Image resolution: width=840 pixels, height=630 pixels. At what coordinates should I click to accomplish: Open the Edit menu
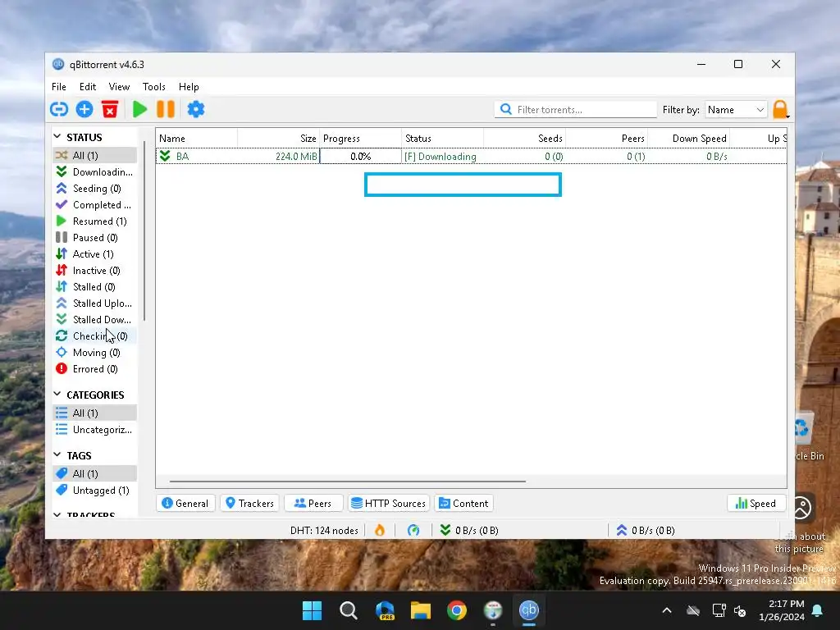(x=87, y=87)
